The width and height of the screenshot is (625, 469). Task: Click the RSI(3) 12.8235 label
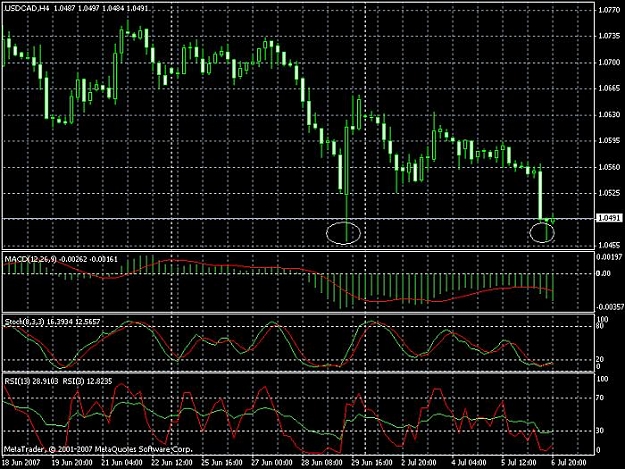[87, 381]
